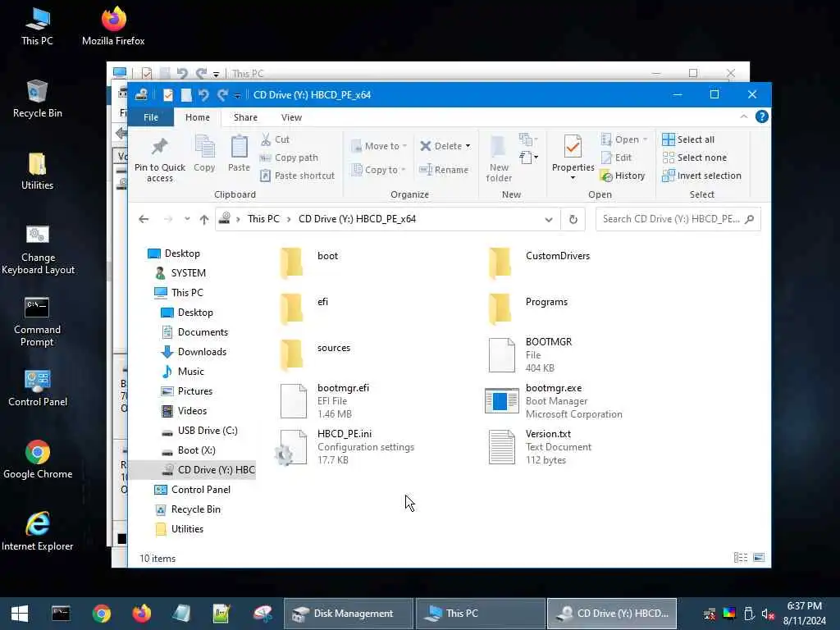The width and height of the screenshot is (840, 630).
Task: Click the Refresh button
Action: pos(573,219)
